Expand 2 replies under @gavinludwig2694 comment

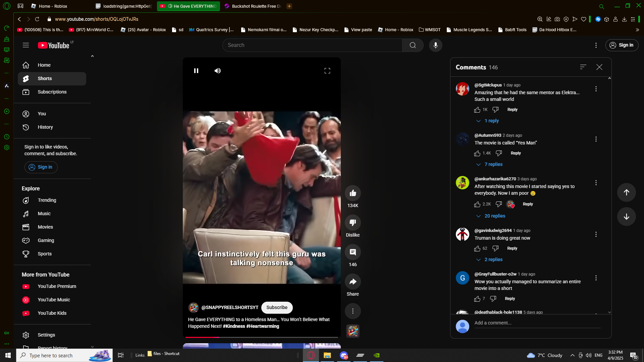489,260
